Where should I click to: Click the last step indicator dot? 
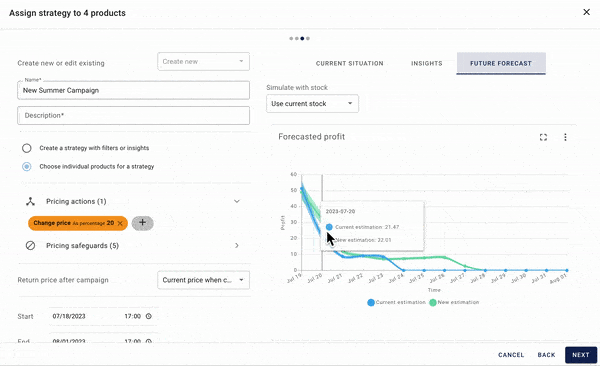point(308,38)
